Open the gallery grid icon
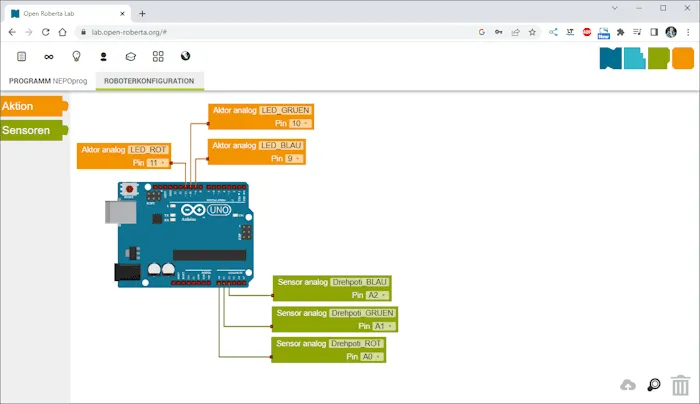This screenshot has width=700, height=404. [158, 57]
